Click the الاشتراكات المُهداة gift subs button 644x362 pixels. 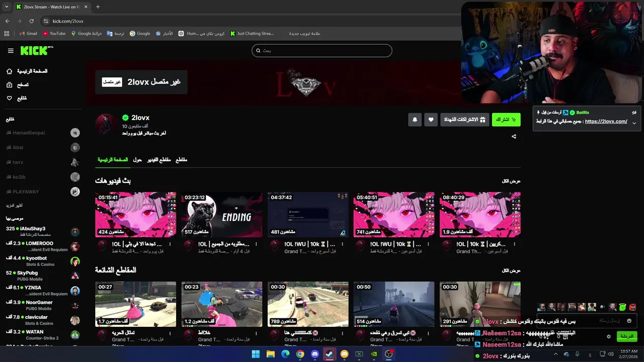[464, 120]
